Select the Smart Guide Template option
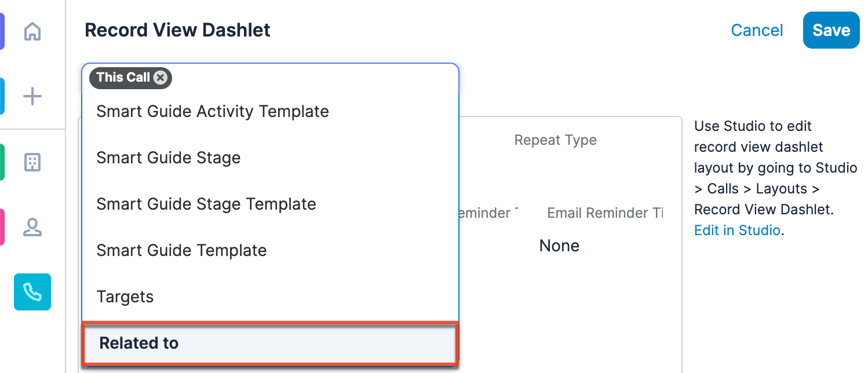This screenshot has width=868, height=373. pos(181,250)
